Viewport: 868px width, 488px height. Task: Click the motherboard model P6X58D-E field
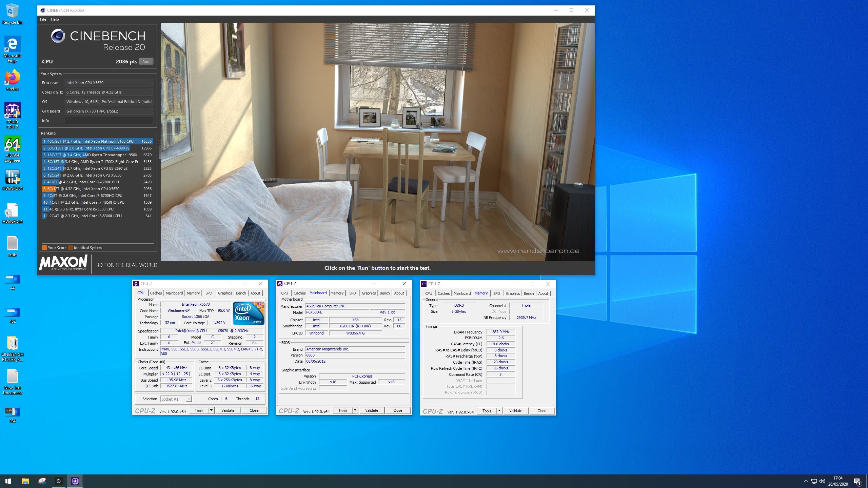coord(337,312)
